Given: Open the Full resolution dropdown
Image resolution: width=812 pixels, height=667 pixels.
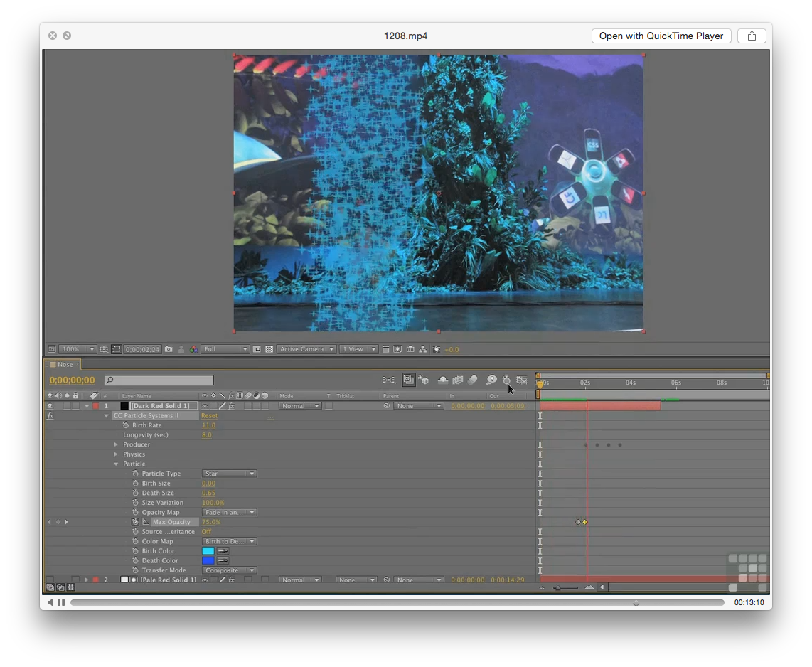Looking at the screenshot, I should click(x=225, y=350).
